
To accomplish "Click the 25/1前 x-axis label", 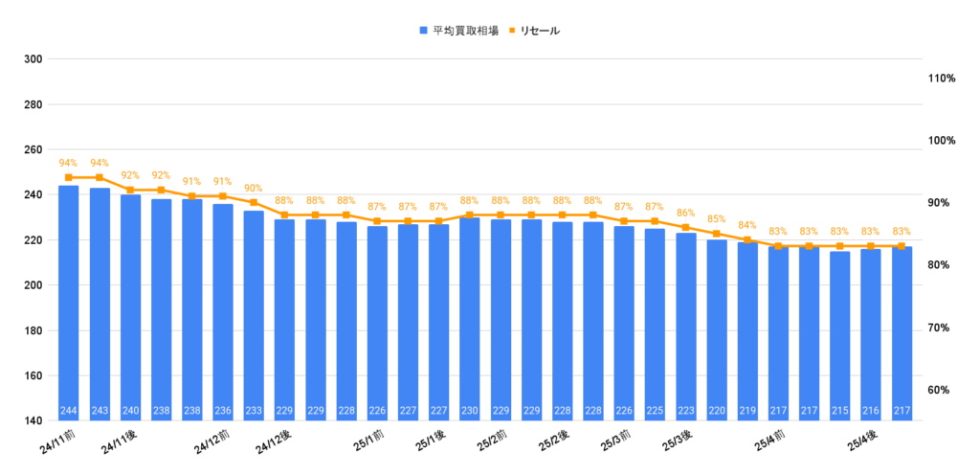I will point(367,440).
